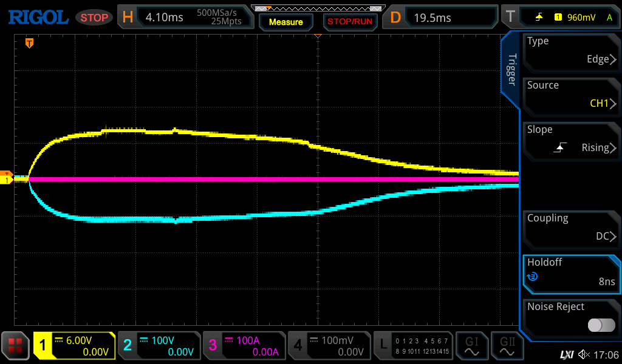Viewport: 622px width, 364px height.
Task: Toggle channel 1 yellow 6.00V button
Action: (x=74, y=346)
